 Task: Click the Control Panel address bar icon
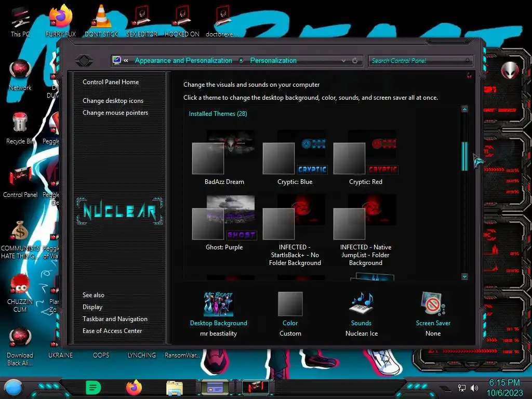pos(117,60)
